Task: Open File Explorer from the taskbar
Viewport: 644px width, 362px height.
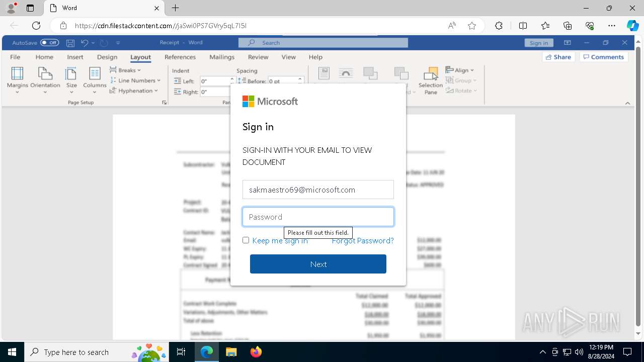Action: tap(231, 352)
